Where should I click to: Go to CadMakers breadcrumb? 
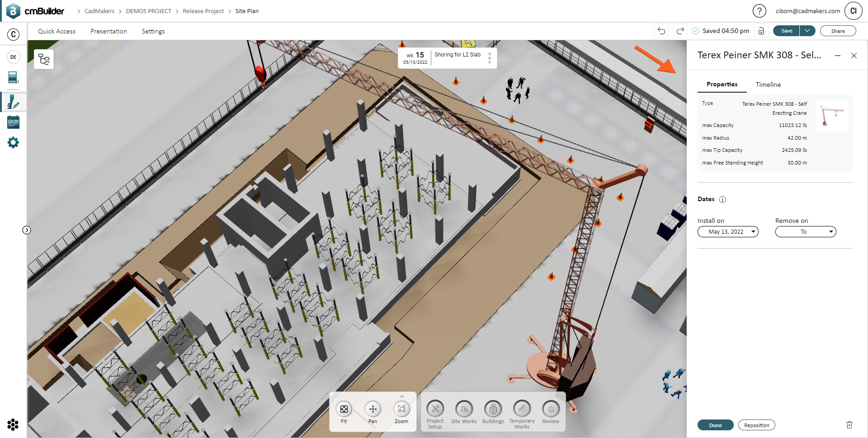coord(99,11)
